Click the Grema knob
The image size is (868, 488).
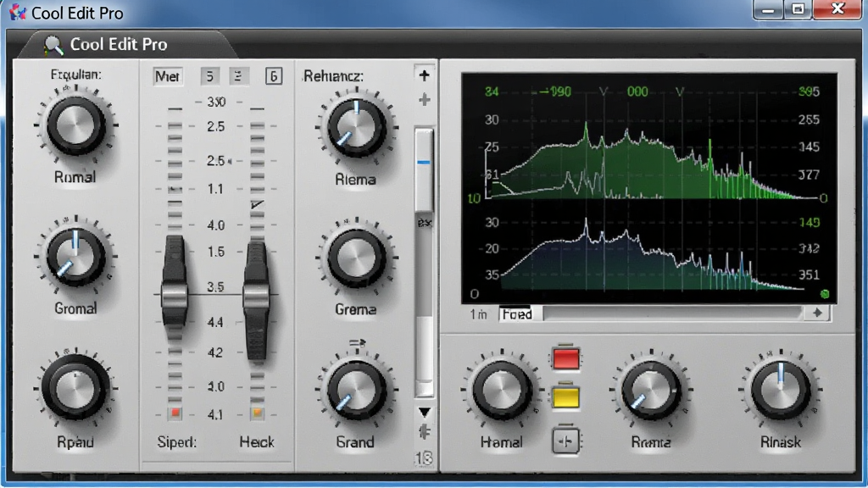pyautogui.click(x=357, y=258)
